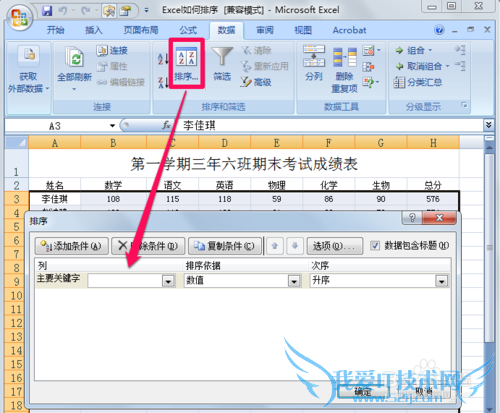The height and width of the screenshot is (413, 500).
Task: Reapply filter command
Action: coord(265,66)
